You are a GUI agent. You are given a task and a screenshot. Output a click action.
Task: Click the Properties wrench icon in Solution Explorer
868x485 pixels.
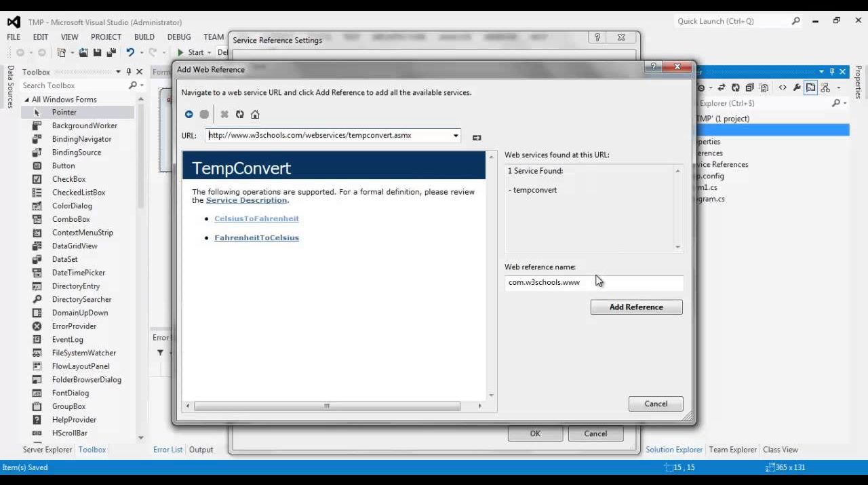point(797,88)
